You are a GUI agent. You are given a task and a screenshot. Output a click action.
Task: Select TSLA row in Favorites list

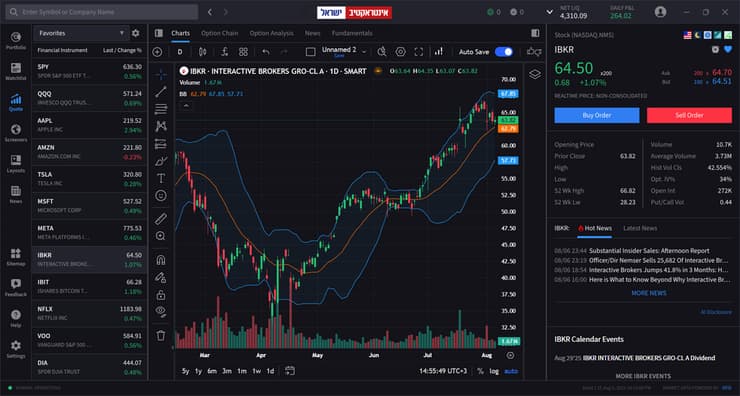coord(89,179)
